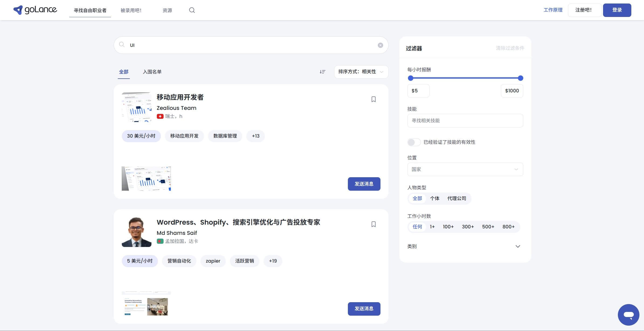This screenshot has height=331, width=644.
Task: Click the 寻找相关技能 skills input
Action: tap(465, 121)
